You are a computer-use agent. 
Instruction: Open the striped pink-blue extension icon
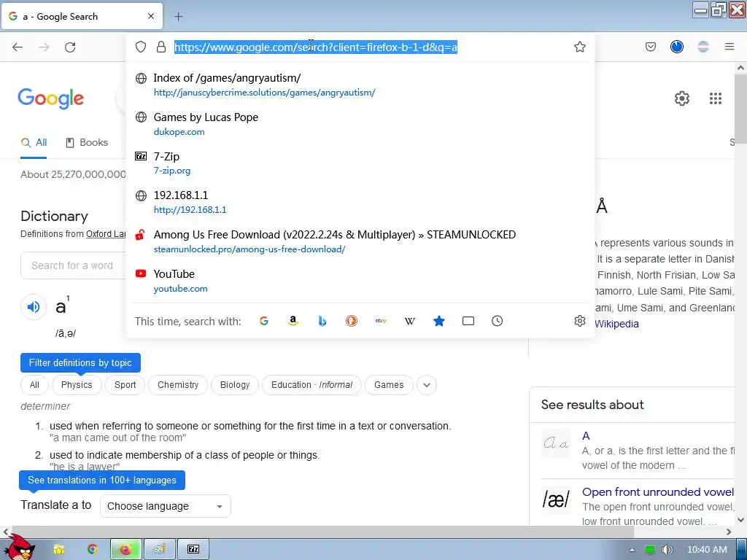pos(703,47)
